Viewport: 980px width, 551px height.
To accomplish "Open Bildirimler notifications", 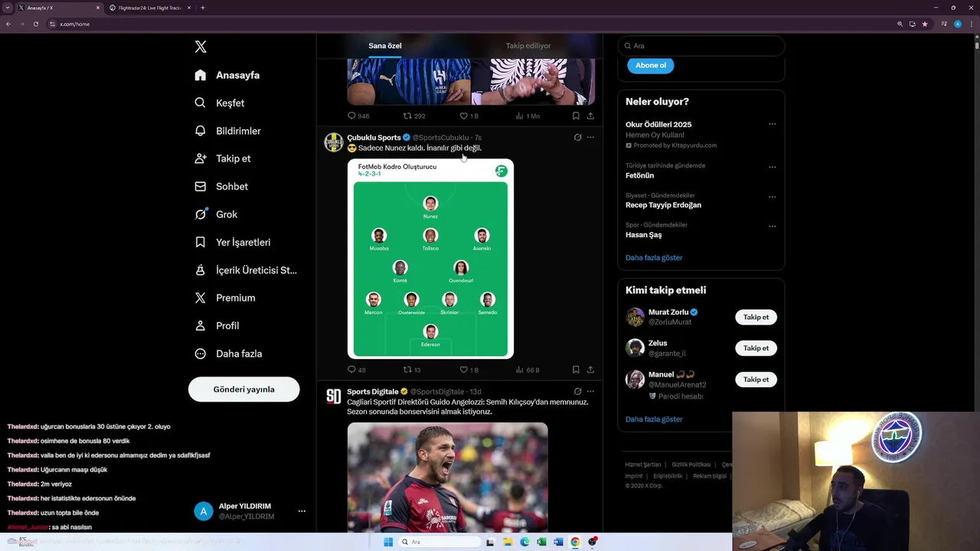I will pos(228,131).
